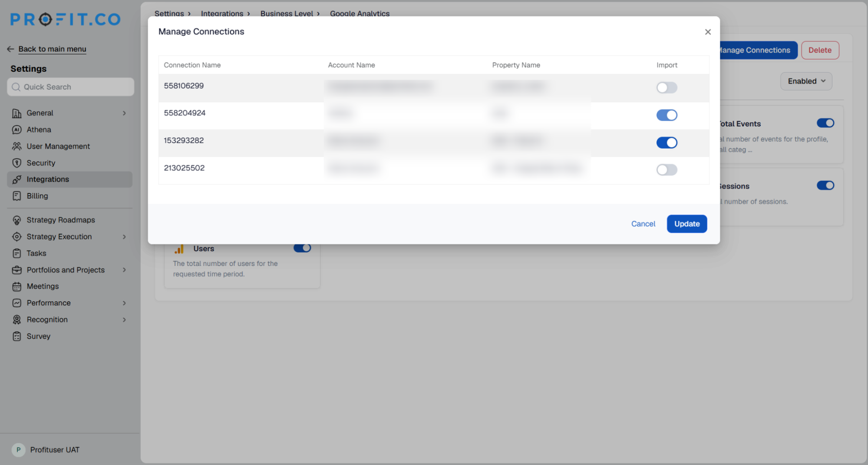This screenshot has height=465, width=868.
Task: Cancel the Manage Connections dialog
Action: pos(643,223)
